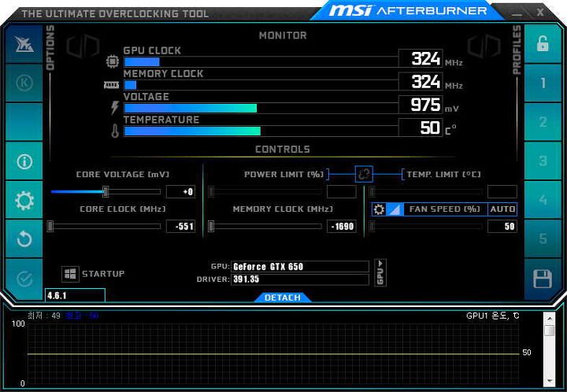Toggle the profile lock padlock icon
Screen dimensions: 567x392
pos(543,44)
